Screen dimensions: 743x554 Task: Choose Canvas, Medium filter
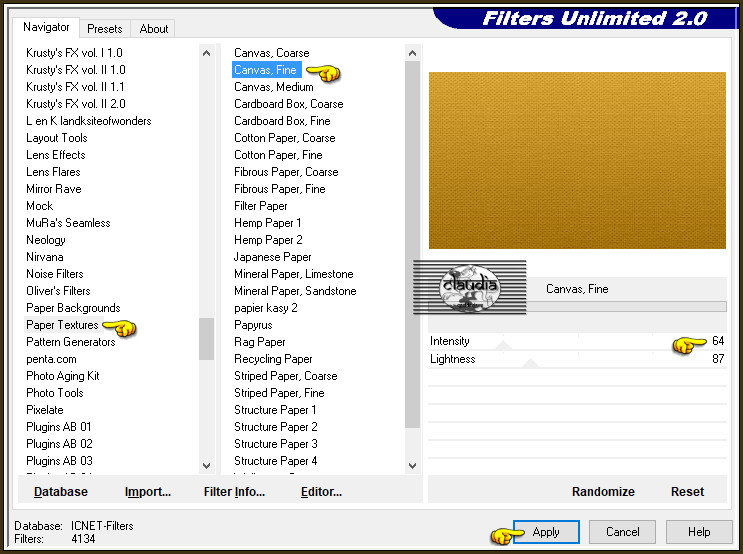pyautogui.click(x=274, y=87)
